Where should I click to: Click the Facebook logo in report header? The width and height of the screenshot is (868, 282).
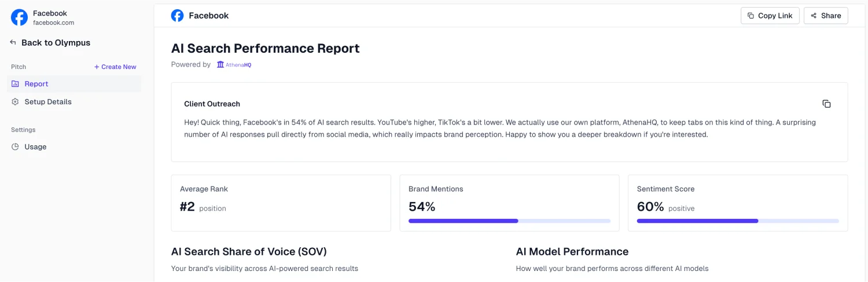click(177, 16)
